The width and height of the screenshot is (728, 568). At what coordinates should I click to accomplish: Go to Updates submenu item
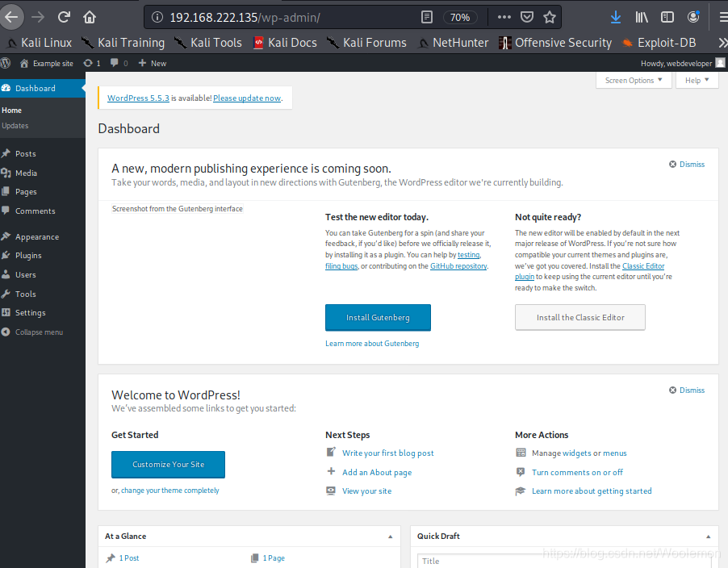15,126
